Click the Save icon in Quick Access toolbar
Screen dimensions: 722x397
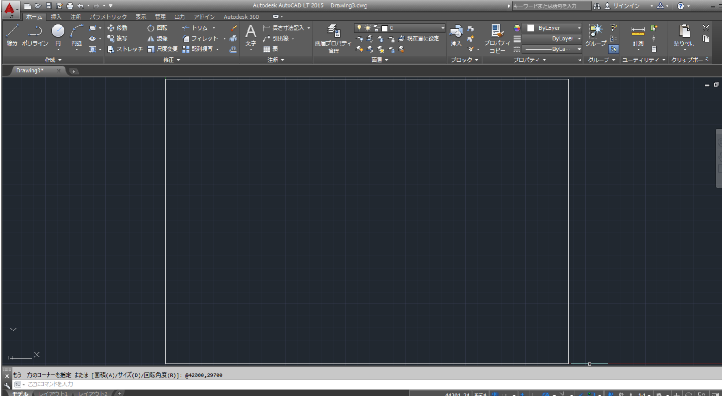49,6
